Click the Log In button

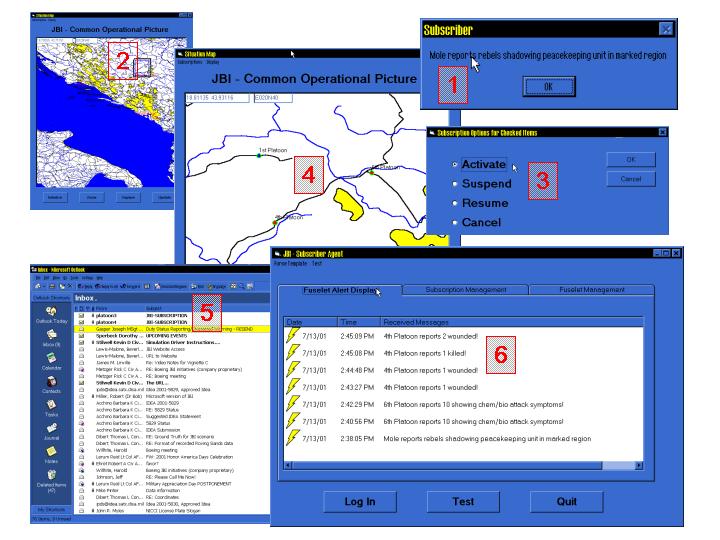click(360, 501)
